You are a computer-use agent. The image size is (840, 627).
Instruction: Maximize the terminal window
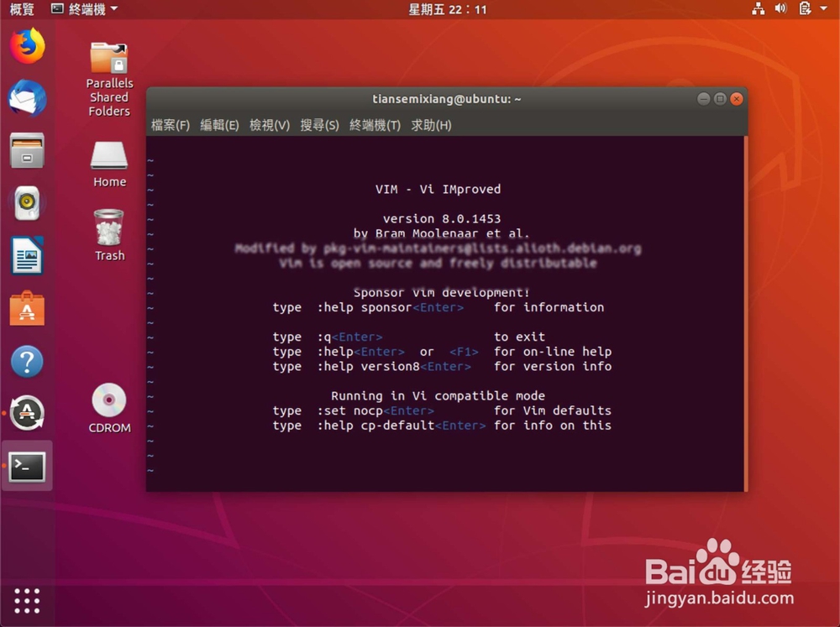click(x=720, y=98)
